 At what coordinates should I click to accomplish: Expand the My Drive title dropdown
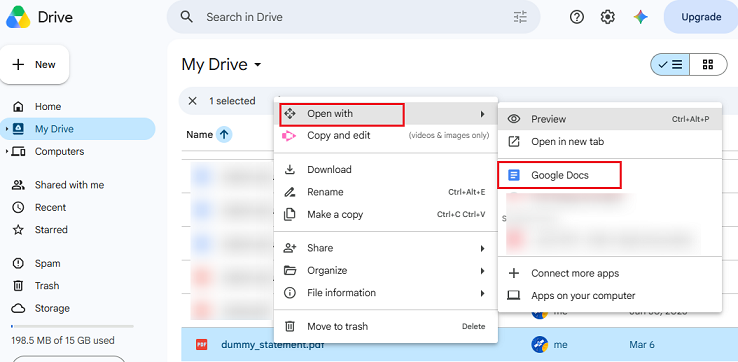point(257,65)
